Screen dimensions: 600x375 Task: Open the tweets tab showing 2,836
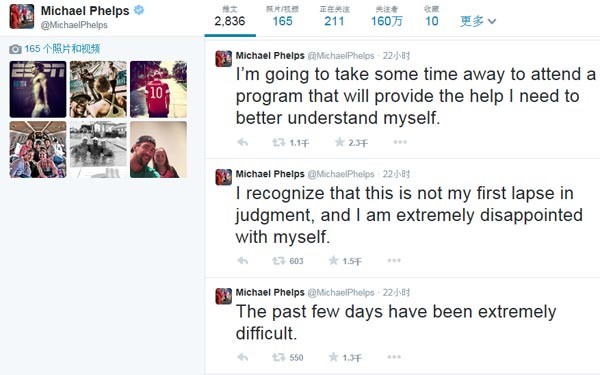[230, 17]
